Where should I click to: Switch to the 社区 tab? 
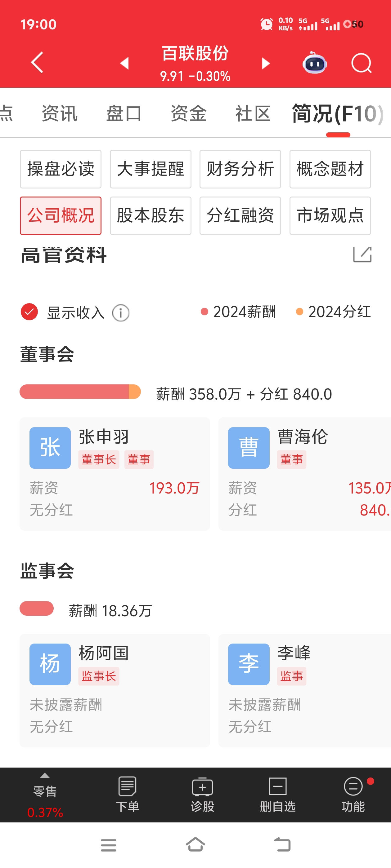(253, 113)
